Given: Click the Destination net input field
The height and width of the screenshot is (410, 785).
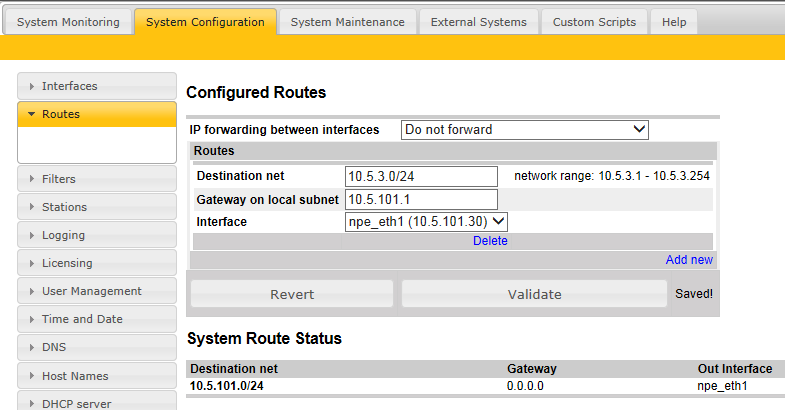Looking at the screenshot, I should 421,176.
